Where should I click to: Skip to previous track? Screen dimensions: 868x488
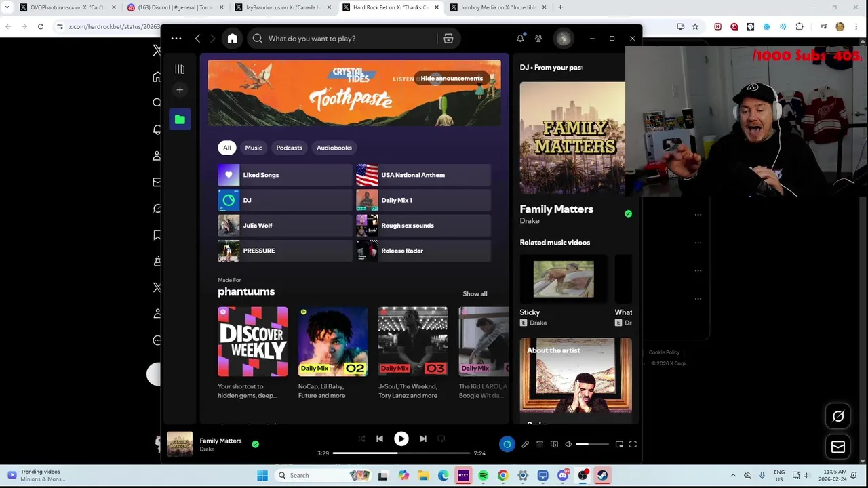380,439
